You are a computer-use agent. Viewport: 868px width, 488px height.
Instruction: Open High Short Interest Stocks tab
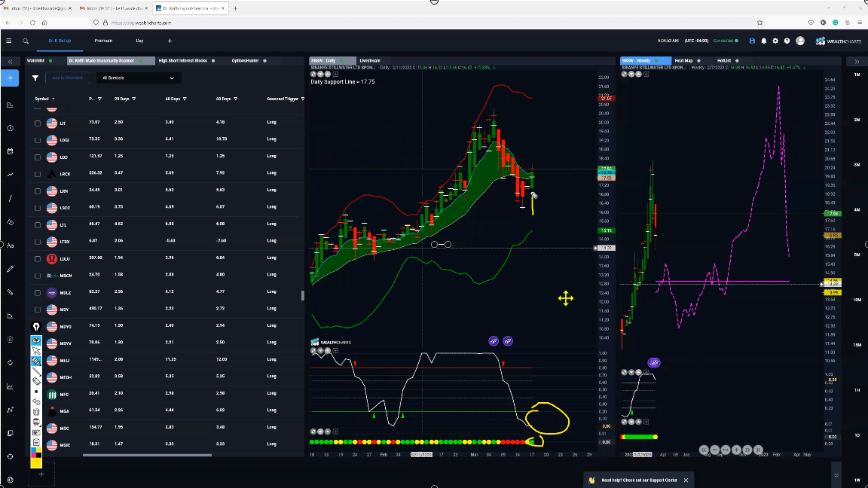tap(182, 61)
